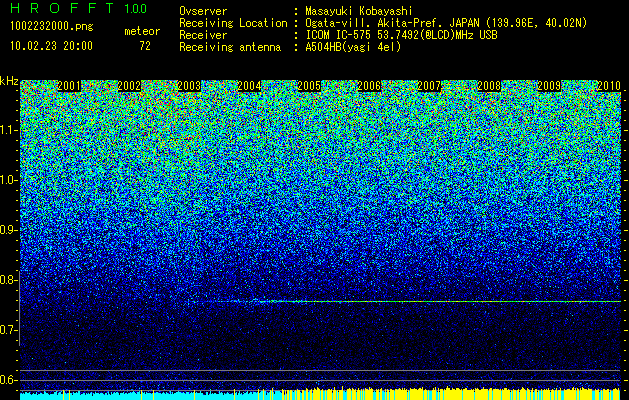629x400 pixels.
Task: Click the meteor count value 72
Action: pyautogui.click(x=145, y=46)
